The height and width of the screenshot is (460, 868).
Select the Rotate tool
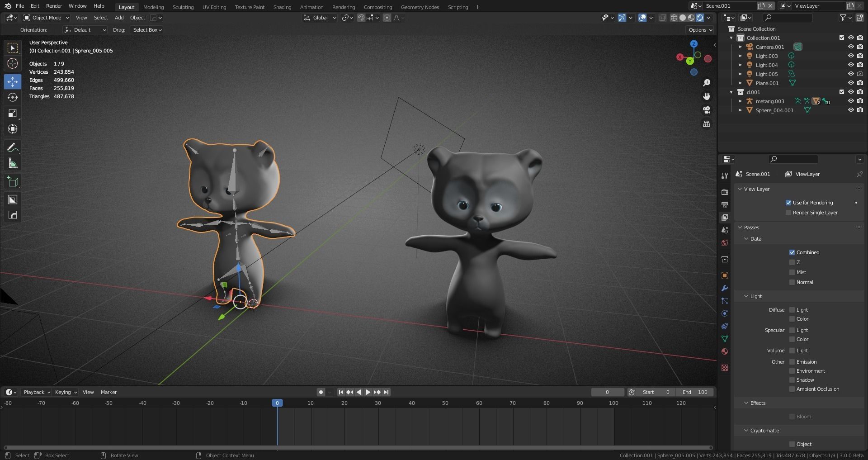coord(12,97)
